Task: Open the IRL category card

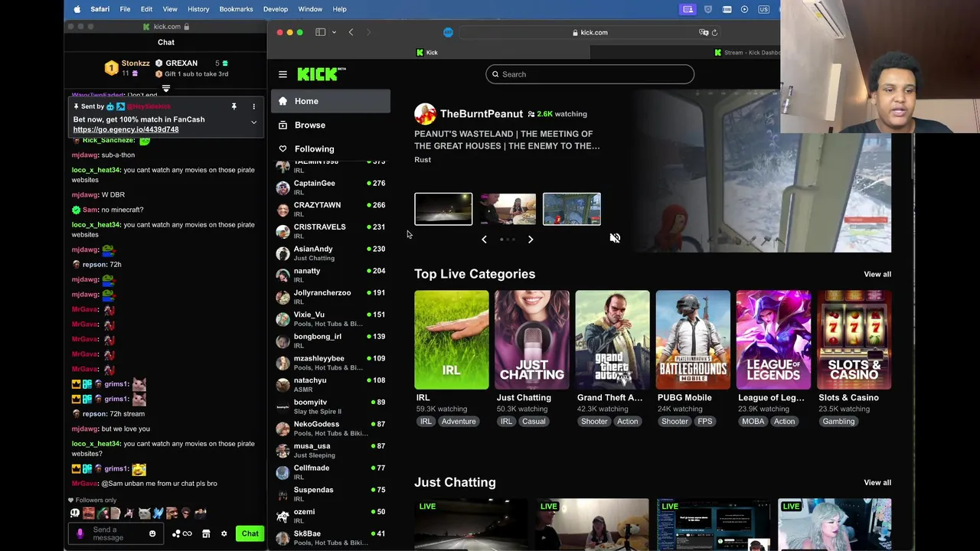Action: coord(451,340)
